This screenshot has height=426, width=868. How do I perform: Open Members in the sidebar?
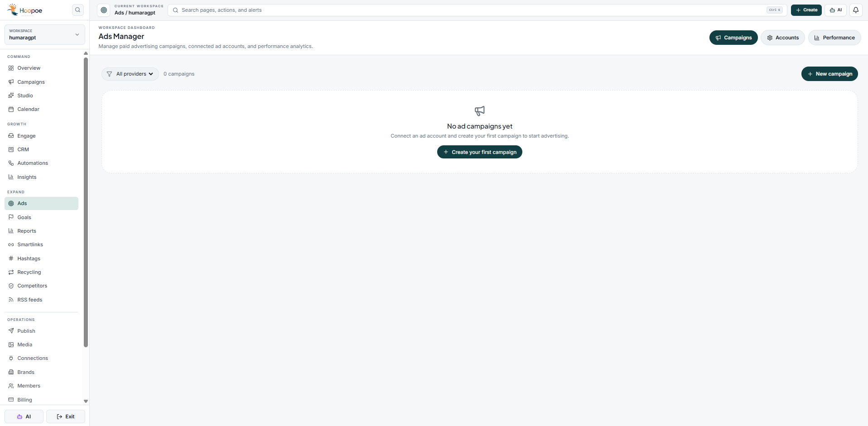(x=41, y=386)
